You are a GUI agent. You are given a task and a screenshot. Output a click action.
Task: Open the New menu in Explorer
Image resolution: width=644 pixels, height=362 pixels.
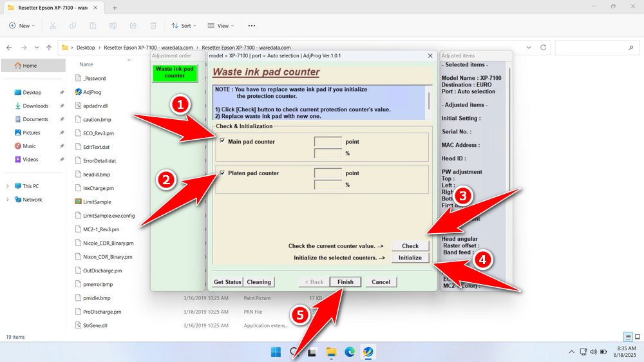[22, 26]
